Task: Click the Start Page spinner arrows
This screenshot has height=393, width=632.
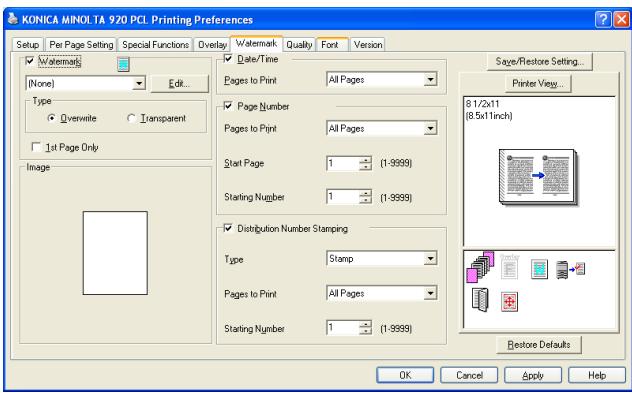Action: pos(366,163)
